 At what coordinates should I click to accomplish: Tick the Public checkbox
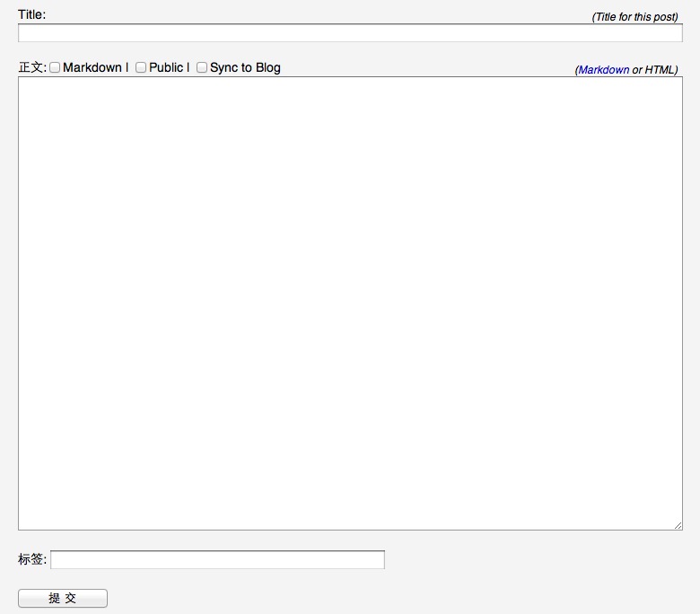click(141, 67)
